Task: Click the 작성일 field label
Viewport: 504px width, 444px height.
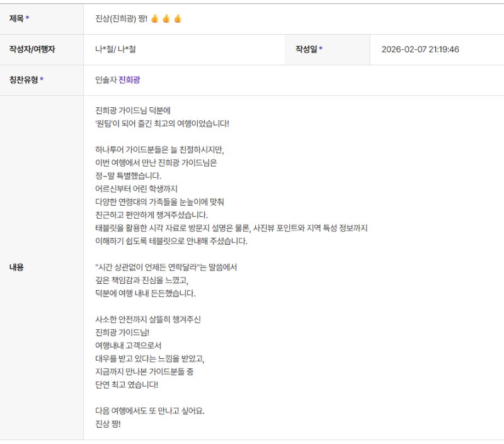Action: [x=306, y=49]
